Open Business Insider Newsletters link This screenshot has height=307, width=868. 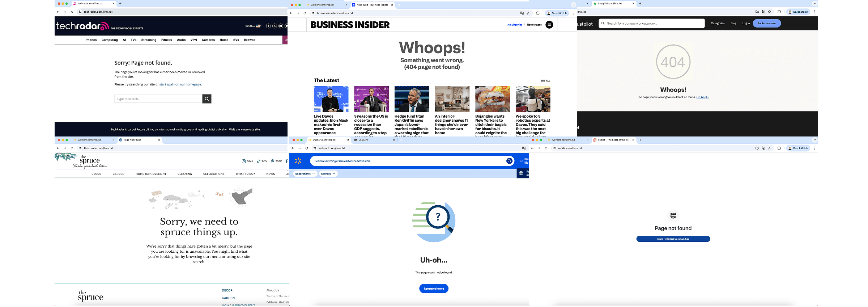coord(534,25)
